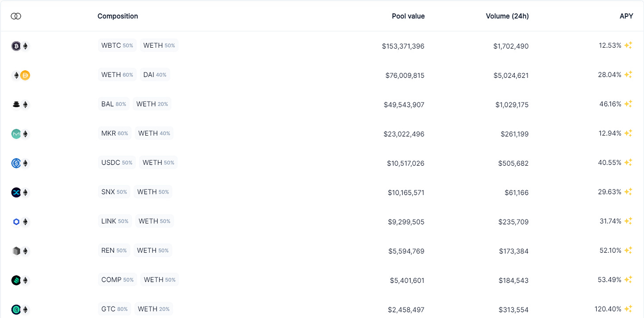Click the pool tokens icon in table header
This screenshot has height=318, width=644.
click(x=16, y=16)
